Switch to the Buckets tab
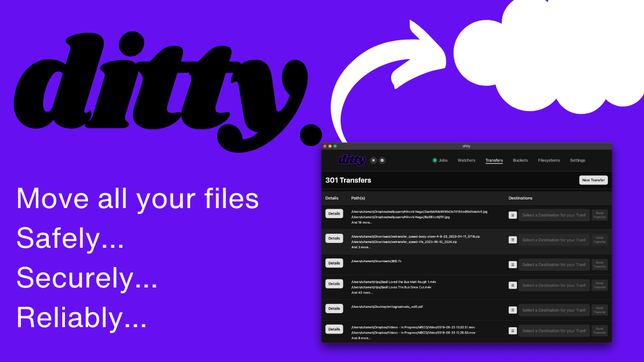 pyautogui.click(x=520, y=160)
